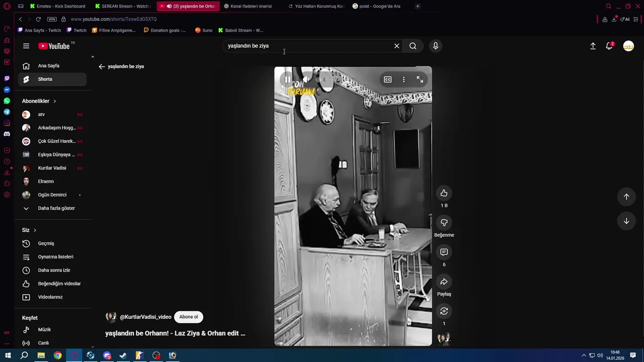Open Geçmiş watch history

[x=52, y=243]
